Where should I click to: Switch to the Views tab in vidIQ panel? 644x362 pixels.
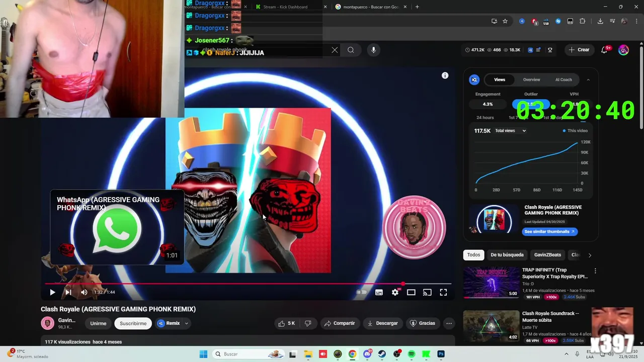(500, 79)
